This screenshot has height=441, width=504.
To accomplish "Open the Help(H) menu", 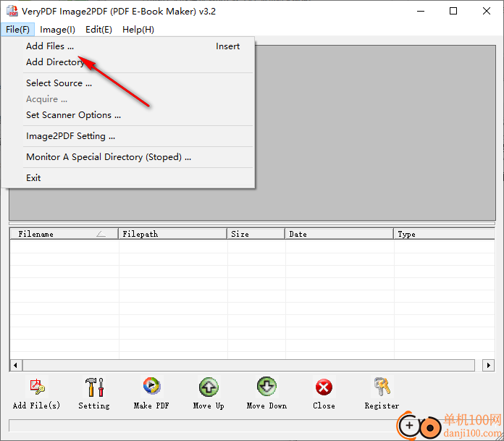I will tap(138, 30).
